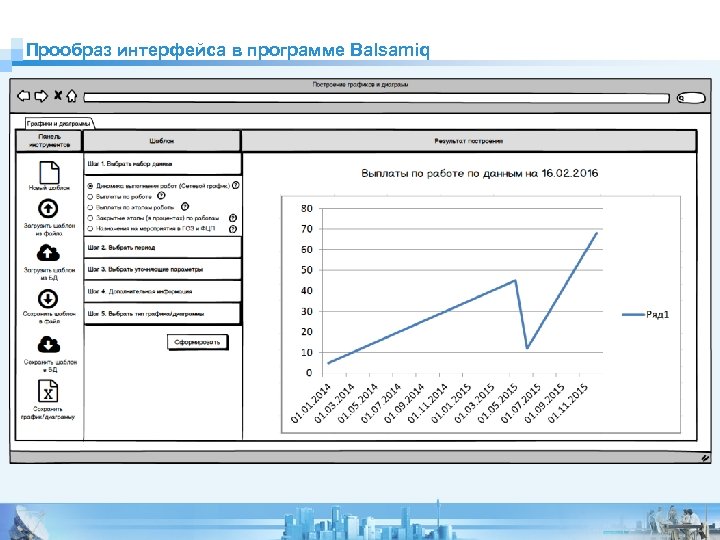Click the Ряд1 legend entry
The image size is (720, 540).
pyautogui.click(x=646, y=315)
